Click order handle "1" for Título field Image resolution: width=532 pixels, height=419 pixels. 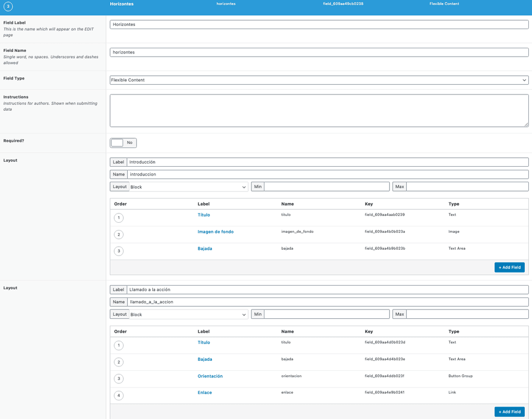pyautogui.click(x=118, y=218)
